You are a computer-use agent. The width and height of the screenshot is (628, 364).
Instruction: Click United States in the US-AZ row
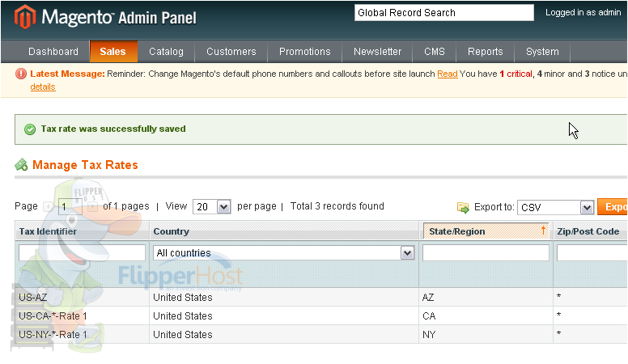183,298
